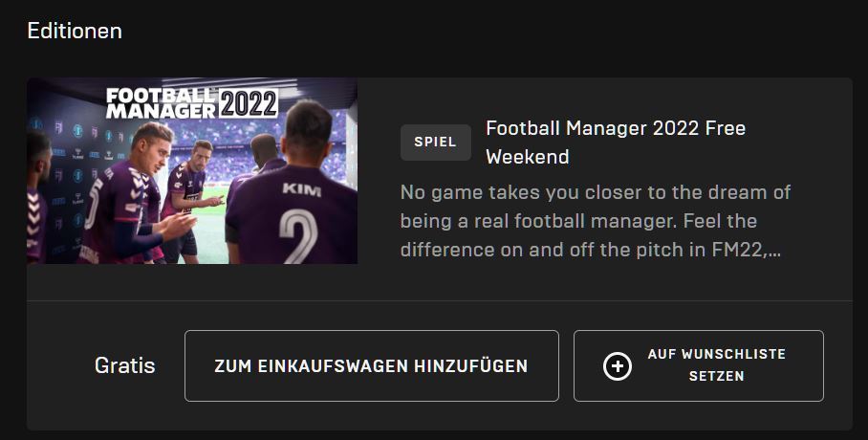868x440 pixels.
Task: Click the SPIEL badge
Action: (436, 142)
